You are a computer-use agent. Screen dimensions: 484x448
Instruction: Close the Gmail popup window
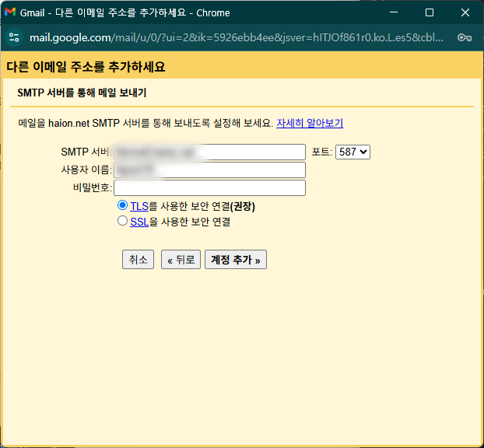(x=465, y=12)
